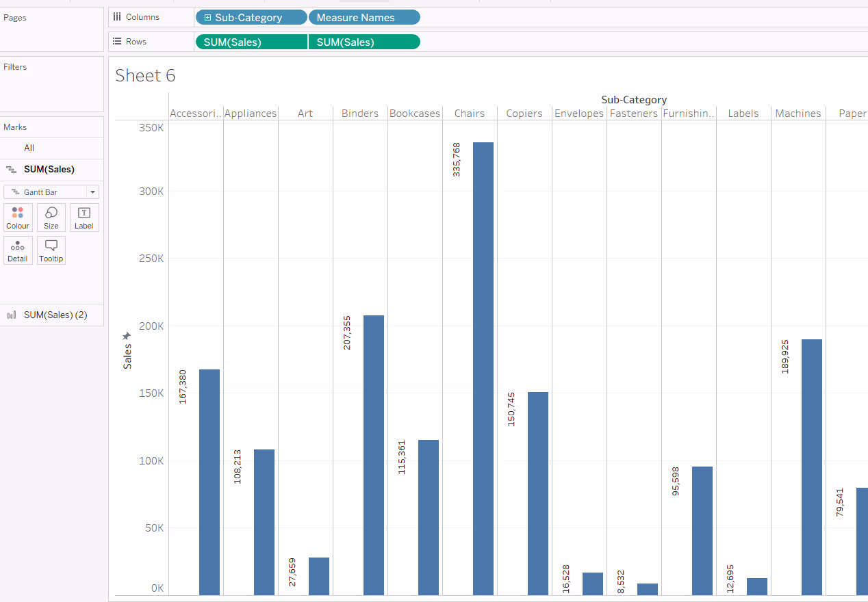The width and height of the screenshot is (868, 602).
Task: Click the Fasteners column header
Action: tap(634, 114)
